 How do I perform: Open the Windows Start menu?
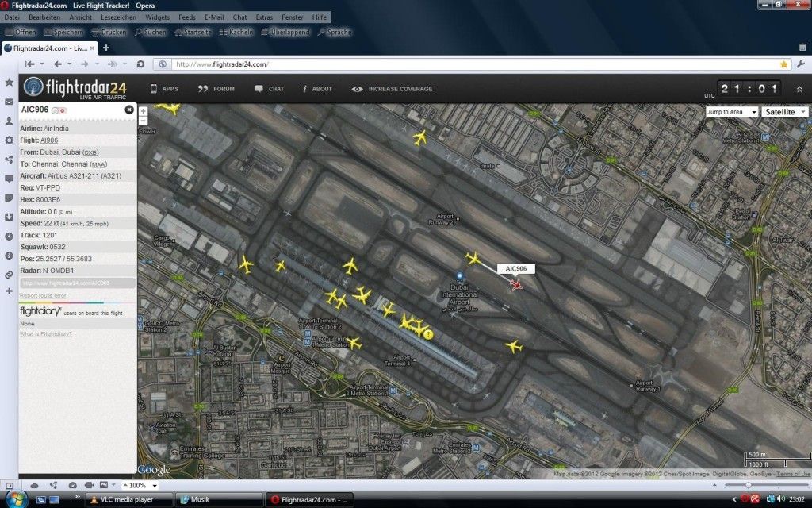pos(16,499)
